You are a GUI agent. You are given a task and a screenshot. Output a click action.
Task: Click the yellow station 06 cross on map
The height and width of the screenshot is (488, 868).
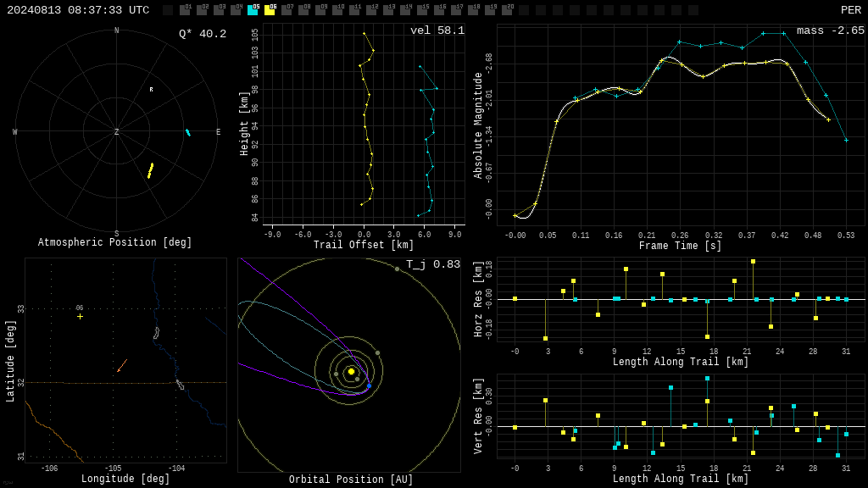81,317
